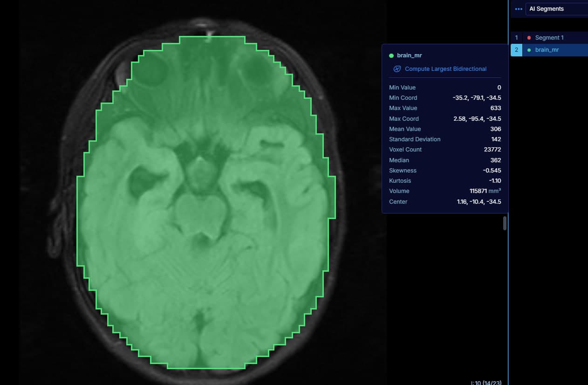The width and height of the screenshot is (588, 385).
Task: Click Max Coord value 2.58, -95.4, -34.5
Action: pyautogui.click(x=477, y=119)
